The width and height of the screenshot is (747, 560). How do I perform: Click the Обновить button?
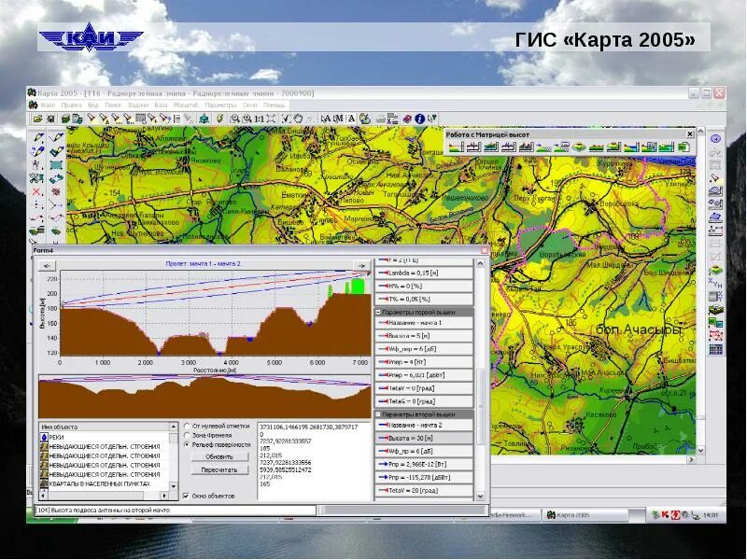point(219,456)
